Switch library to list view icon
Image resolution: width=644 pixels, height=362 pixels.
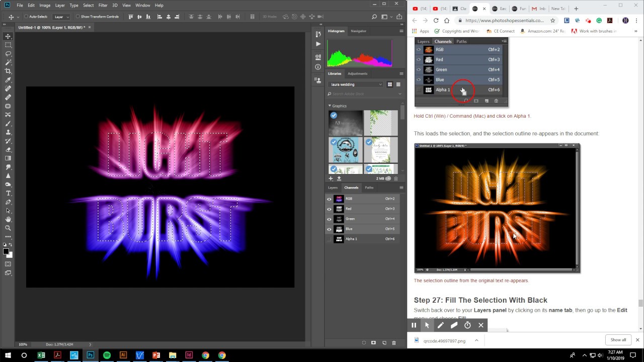(x=398, y=84)
